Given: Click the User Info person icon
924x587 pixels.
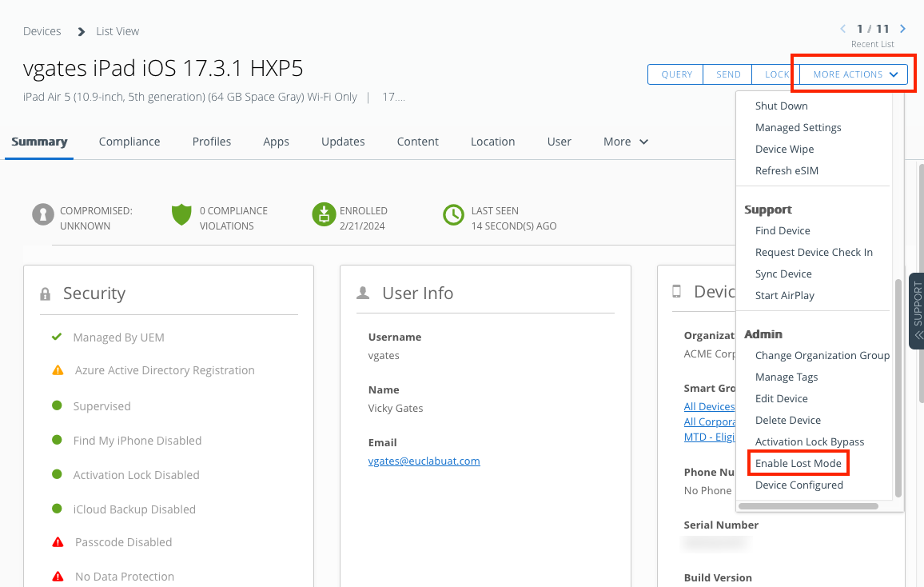Looking at the screenshot, I should coord(363,293).
